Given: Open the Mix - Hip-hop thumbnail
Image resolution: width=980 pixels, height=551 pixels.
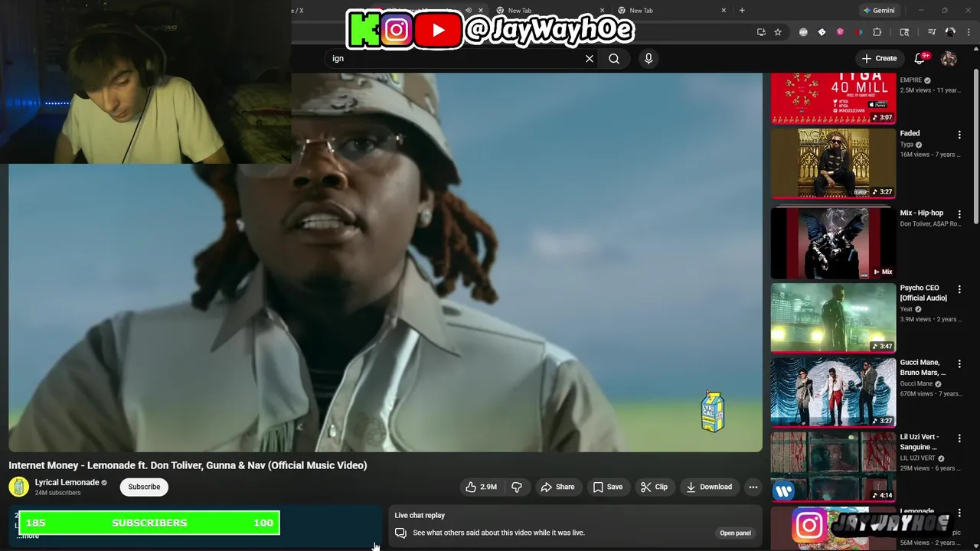Looking at the screenshot, I should click(833, 243).
